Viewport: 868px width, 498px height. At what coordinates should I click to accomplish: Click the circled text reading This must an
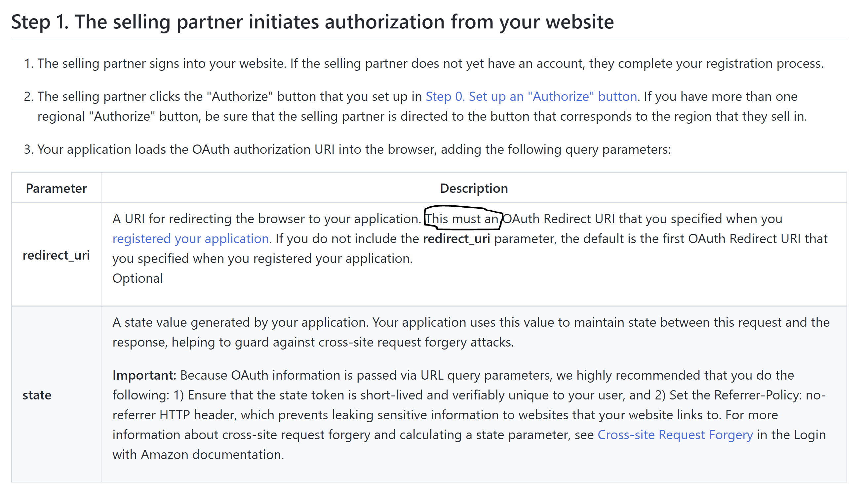(461, 219)
